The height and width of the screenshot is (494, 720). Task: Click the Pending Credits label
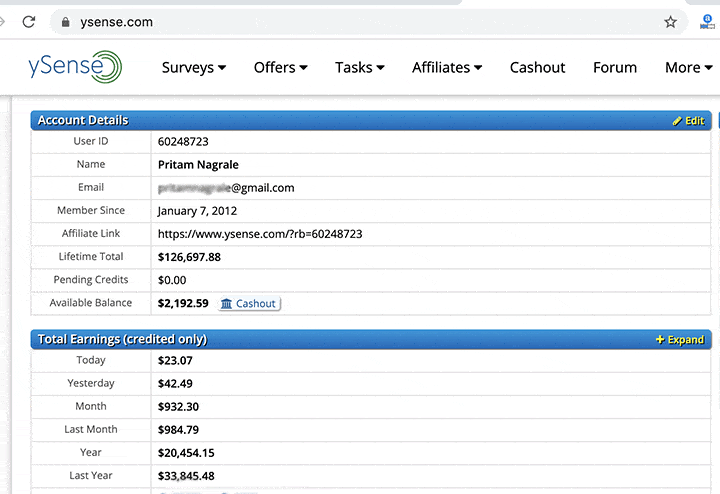coord(91,280)
